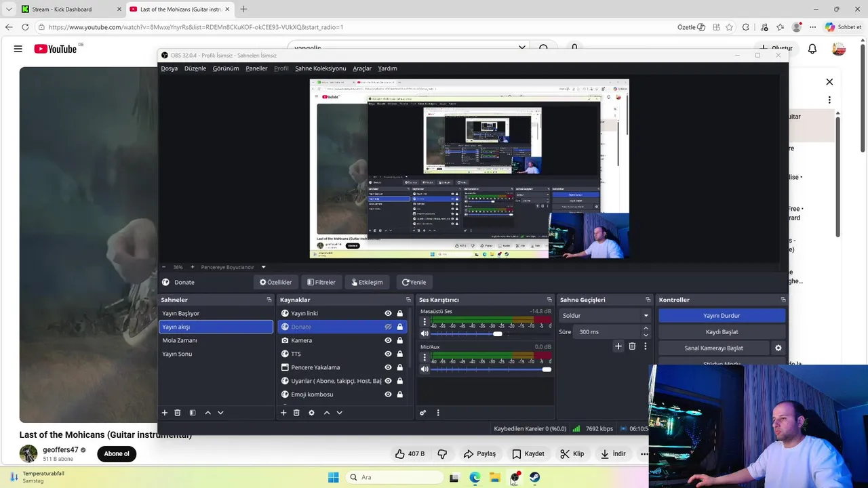Screen dimensions: 868x488
Task: Select the Mola Zamanı scene
Action: click(216, 340)
